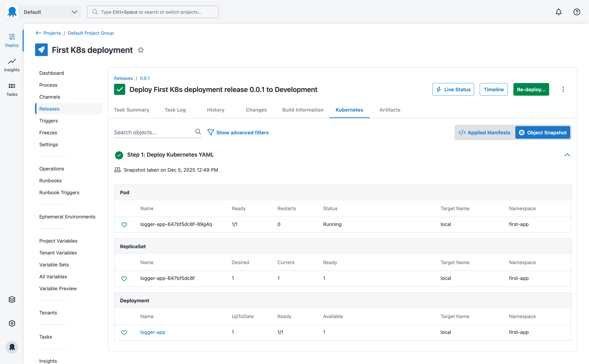Show advanced filters
This screenshot has height=364, width=589.
tap(238, 132)
